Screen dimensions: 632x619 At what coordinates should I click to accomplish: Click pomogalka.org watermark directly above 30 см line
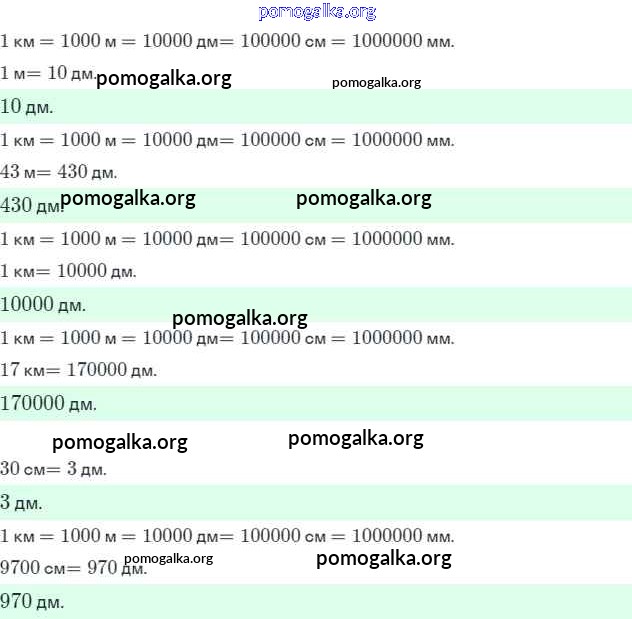pos(119,441)
